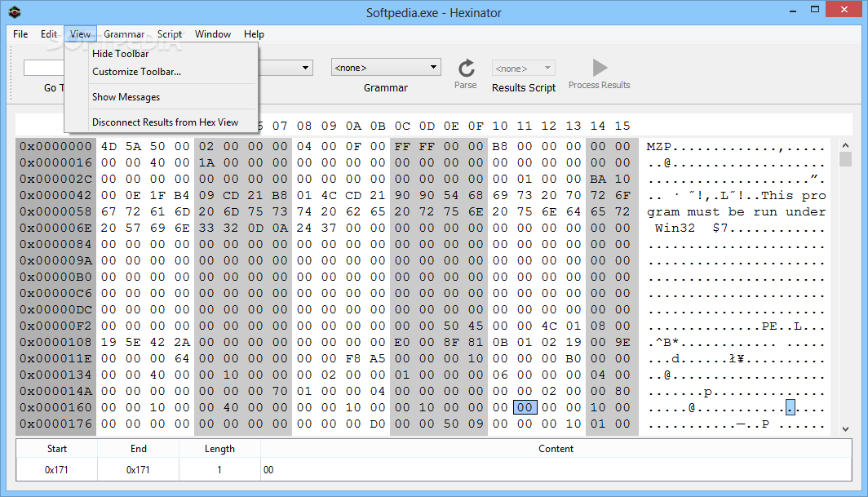Image resolution: width=868 pixels, height=497 pixels.
Task: Click byte B8 in row 0x0000000
Action: click(x=500, y=146)
